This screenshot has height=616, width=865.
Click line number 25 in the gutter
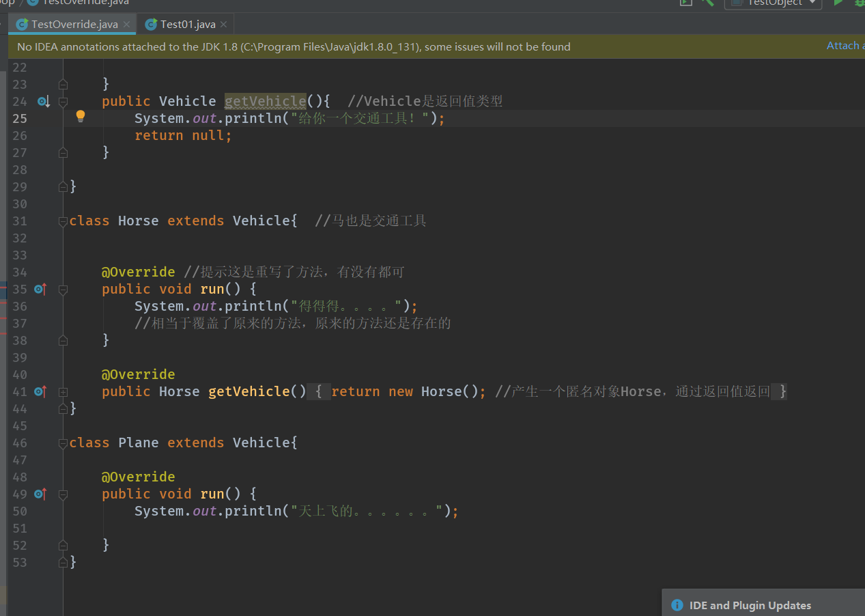20,119
